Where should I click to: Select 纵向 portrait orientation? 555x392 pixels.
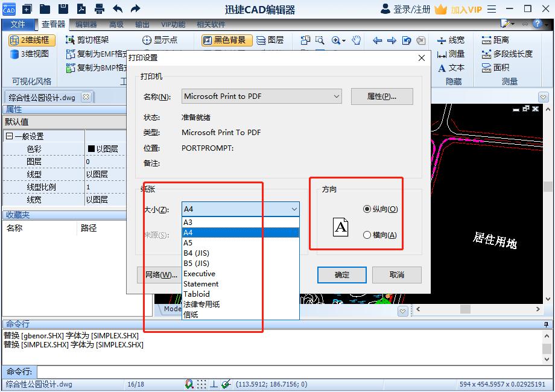(x=381, y=209)
